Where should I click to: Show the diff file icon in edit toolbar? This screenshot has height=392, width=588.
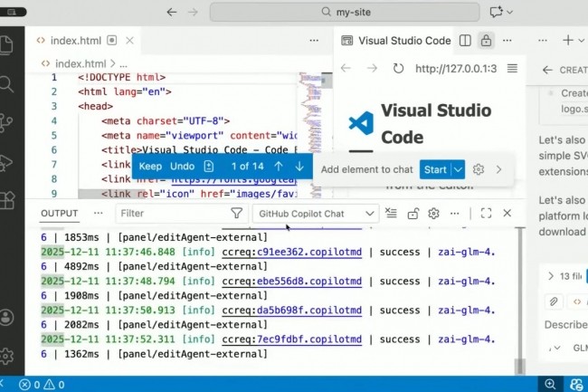[x=208, y=167]
